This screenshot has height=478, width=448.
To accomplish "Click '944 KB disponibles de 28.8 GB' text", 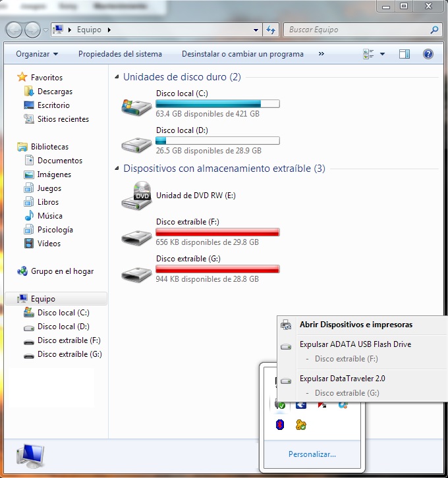I will pyautogui.click(x=207, y=279).
